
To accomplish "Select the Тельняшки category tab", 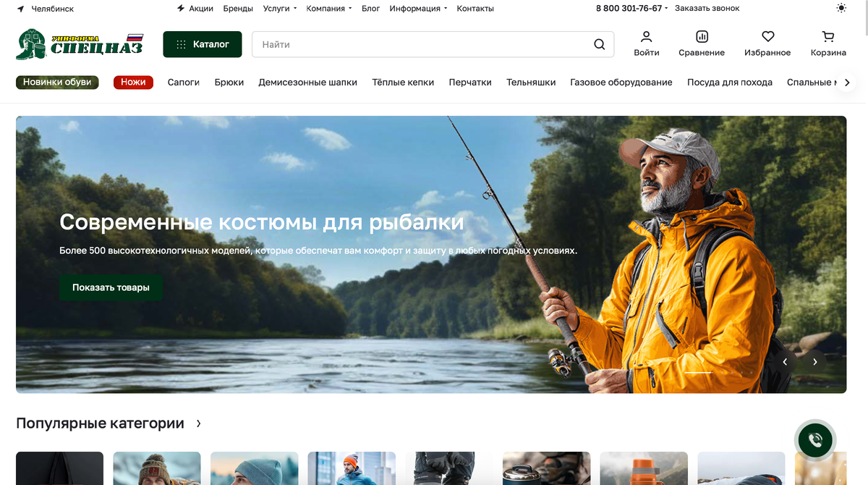I will click(531, 83).
